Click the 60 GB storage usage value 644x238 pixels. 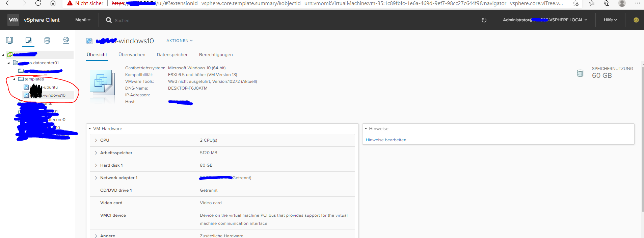(602, 75)
